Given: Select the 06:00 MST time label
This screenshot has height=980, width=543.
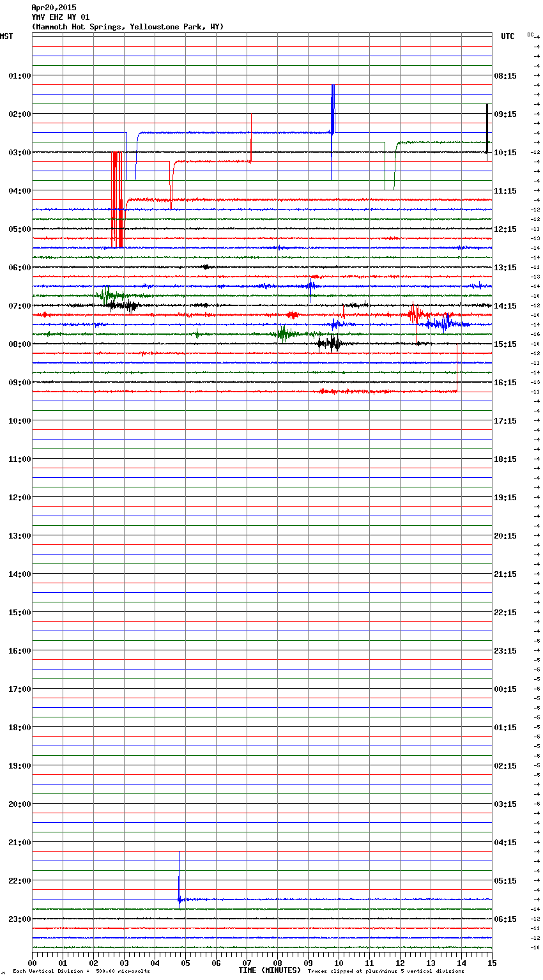Looking at the screenshot, I should click(20, 267).
